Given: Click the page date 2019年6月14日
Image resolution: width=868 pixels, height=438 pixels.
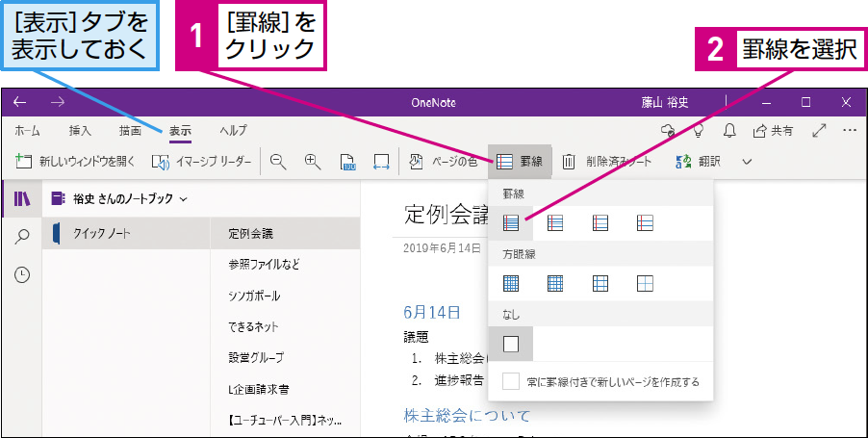Looking at the screenshot, I should coord(443,248).
